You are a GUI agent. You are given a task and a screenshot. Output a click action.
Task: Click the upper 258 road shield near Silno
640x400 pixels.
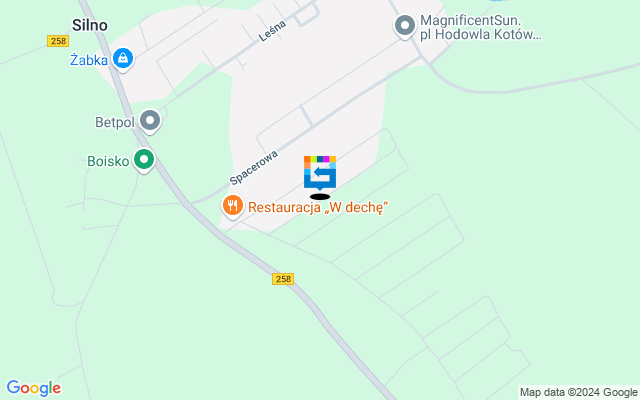(x=58, y=41)
